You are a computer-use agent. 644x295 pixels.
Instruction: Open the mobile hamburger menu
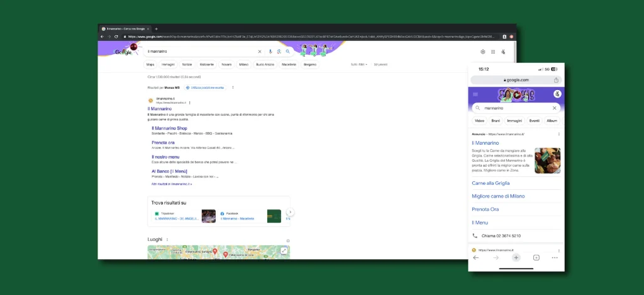(475, 94)
